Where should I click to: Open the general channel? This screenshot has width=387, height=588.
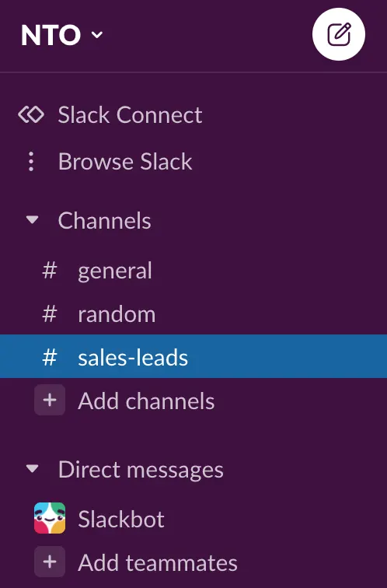[193, 271]
